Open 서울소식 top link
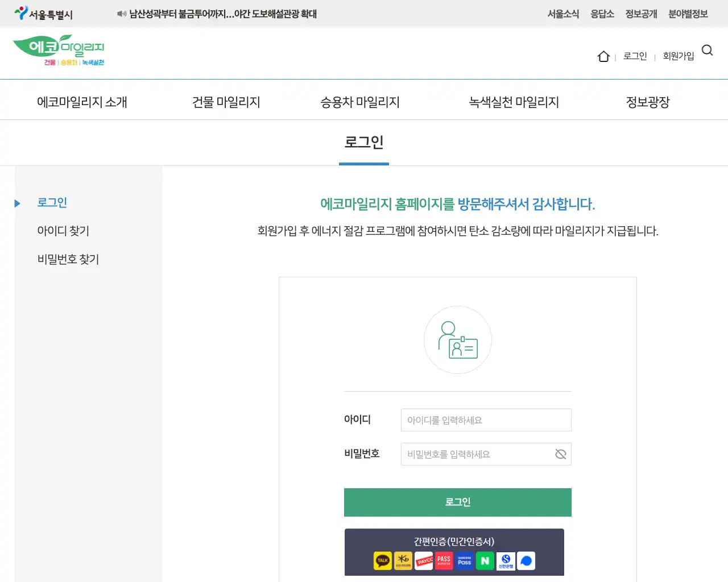This screenshot has height=582, width=728. click(563, 14)
